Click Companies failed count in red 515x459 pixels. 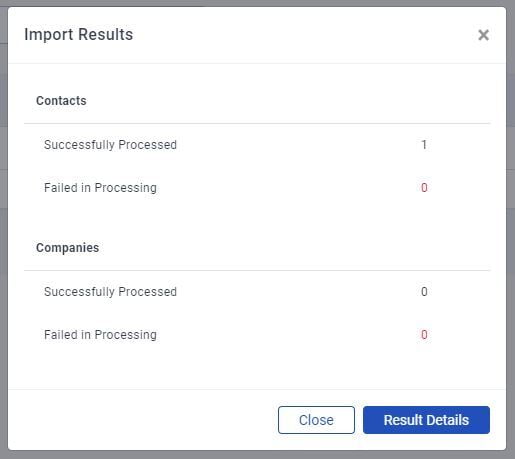424,335
